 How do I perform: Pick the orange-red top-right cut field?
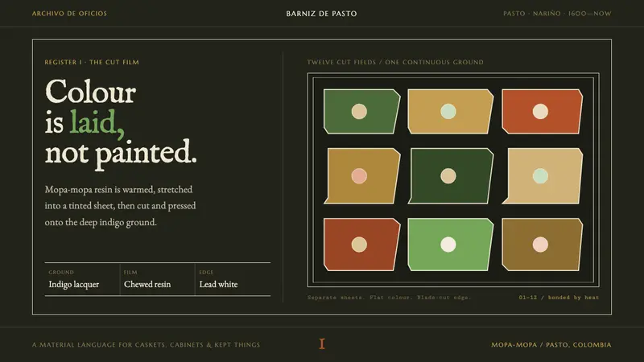542,112
